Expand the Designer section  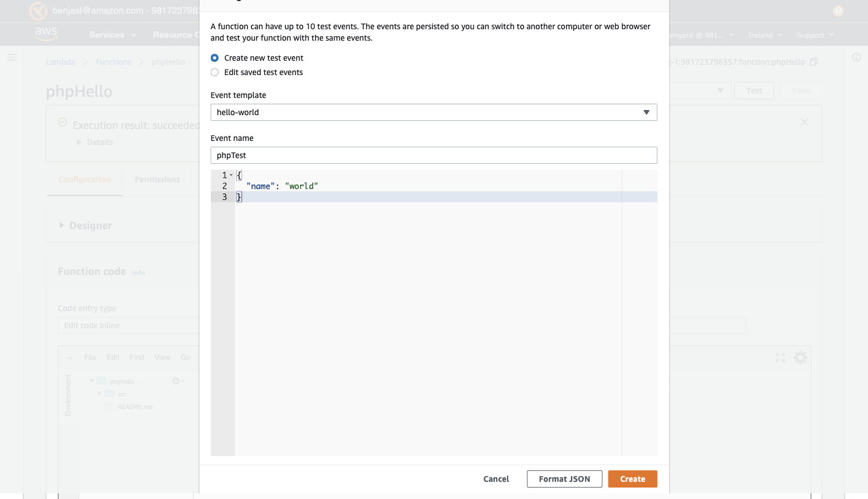coord(62,226)
